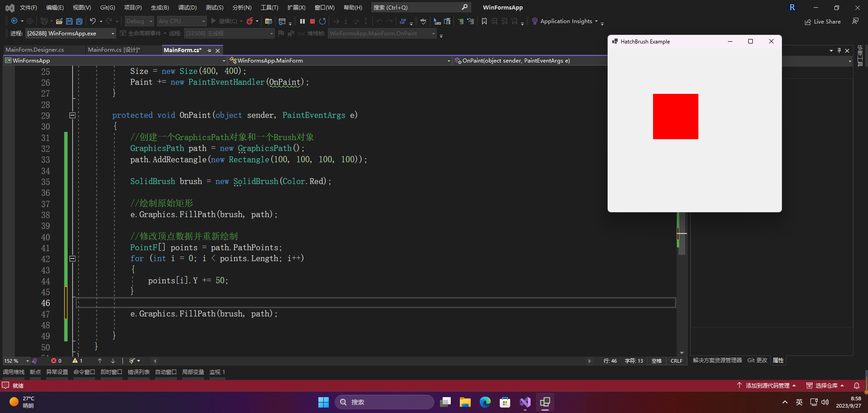Toggle the bookmark icon in toolbar
This screenshot has width=868, height=413.
click(484, 21)
